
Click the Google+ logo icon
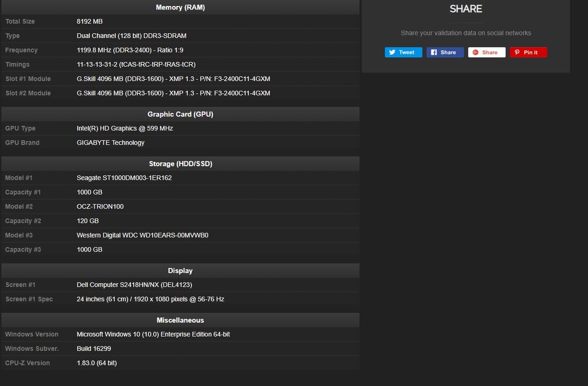tap(475, 52)
